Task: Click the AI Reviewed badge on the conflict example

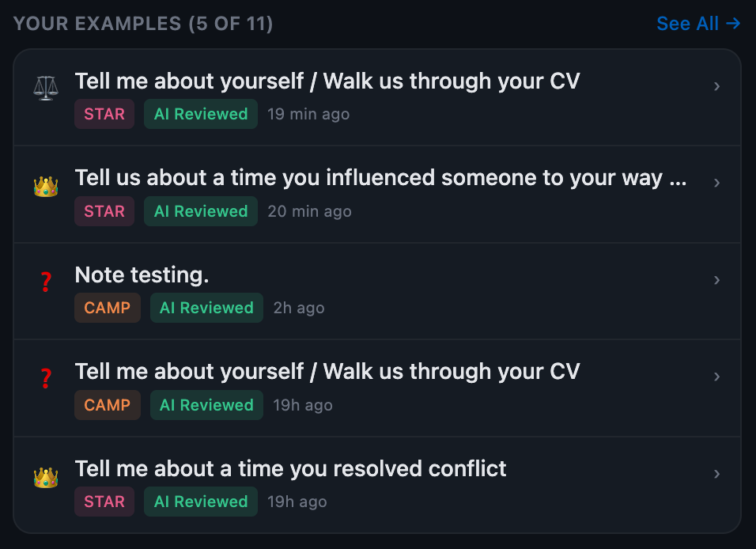Action: coord(200,502)
